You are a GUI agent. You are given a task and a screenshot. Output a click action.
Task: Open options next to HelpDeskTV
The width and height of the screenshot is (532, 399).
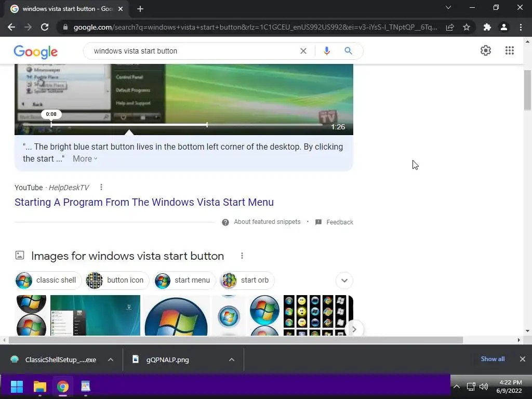point(101,187)
